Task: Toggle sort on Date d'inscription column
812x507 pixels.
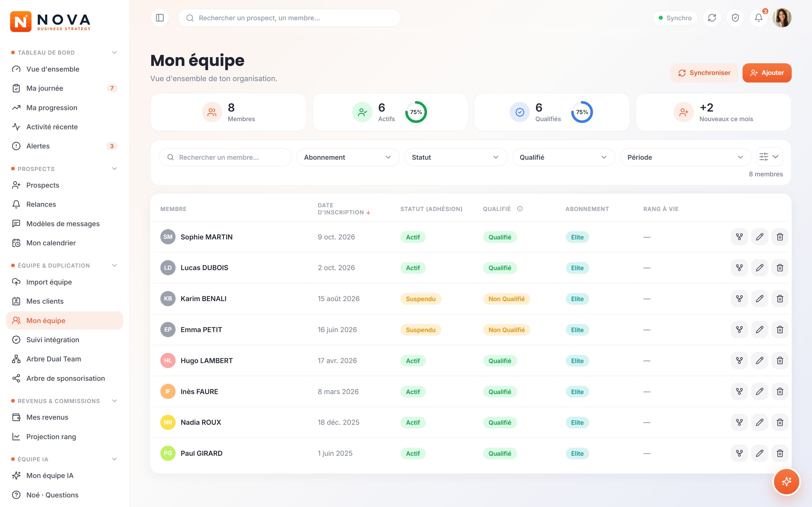Action: 344,208
